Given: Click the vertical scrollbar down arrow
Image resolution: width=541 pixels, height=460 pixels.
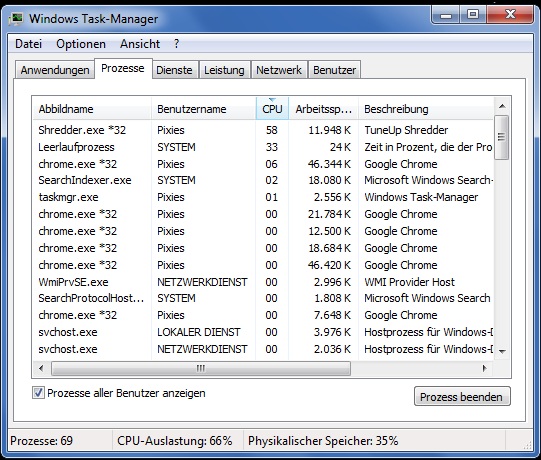Looking at the screenshot, I should 502,352.
